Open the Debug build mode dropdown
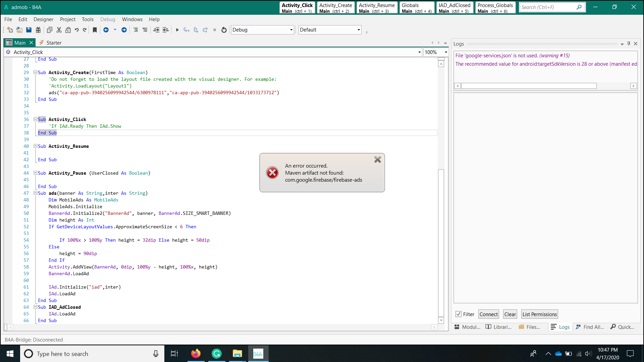 (x=291, y=30)
